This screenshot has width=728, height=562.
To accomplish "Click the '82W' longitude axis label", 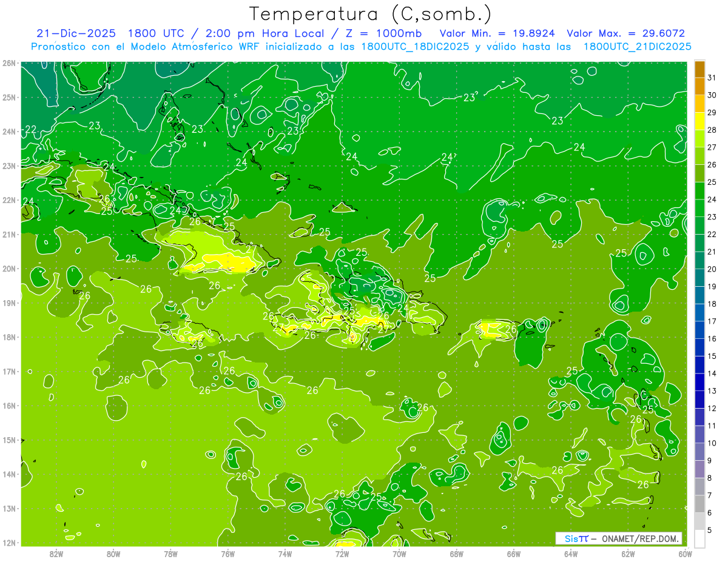I will click(56, 554).
